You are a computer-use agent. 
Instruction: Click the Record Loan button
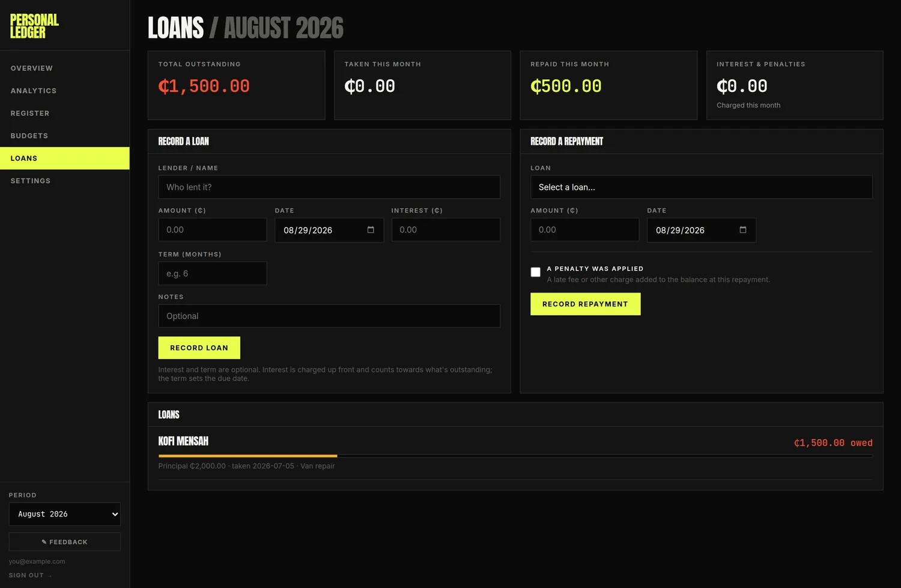pyautogui.click(x=199, y=348)
